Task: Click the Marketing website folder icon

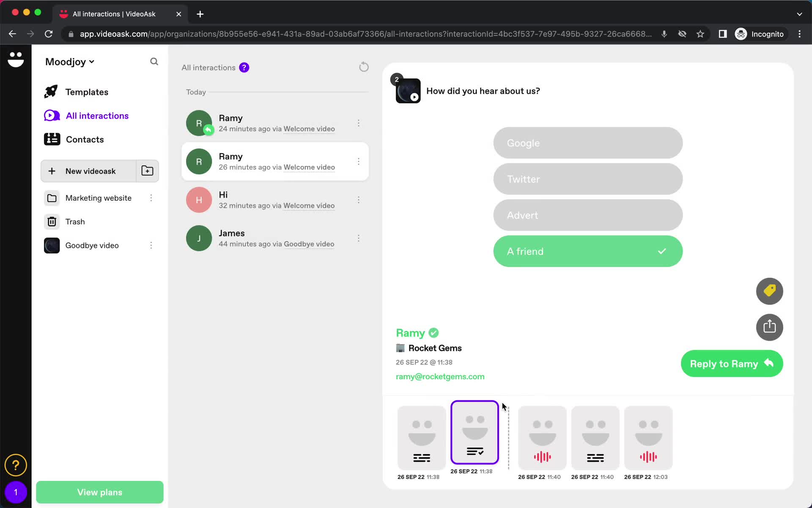Action: (x=51, y=198)
